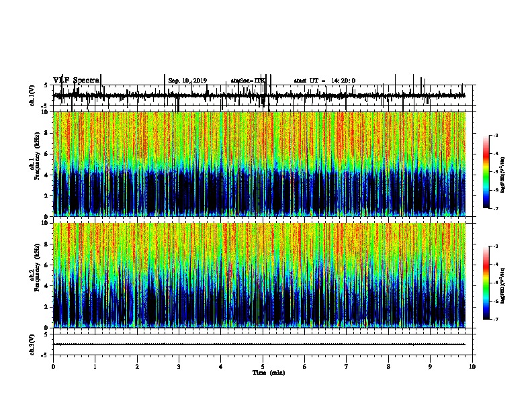Image resolution: width=532 pixels, height=411 pixels.
Task: Click the "start UT = 14:20:0" header text
Action: [324, 81]
